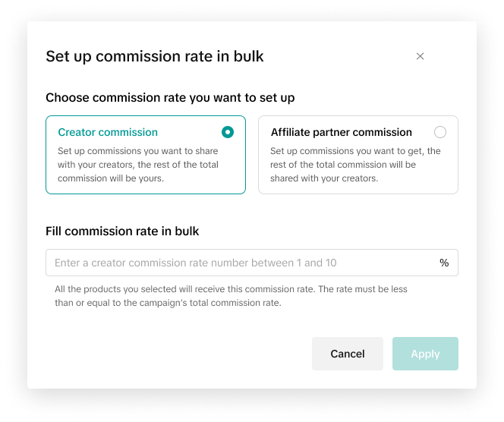Click the percent symbol in the rate field
Viewport: 504px width, 422px height.
[x=444, y=263]
